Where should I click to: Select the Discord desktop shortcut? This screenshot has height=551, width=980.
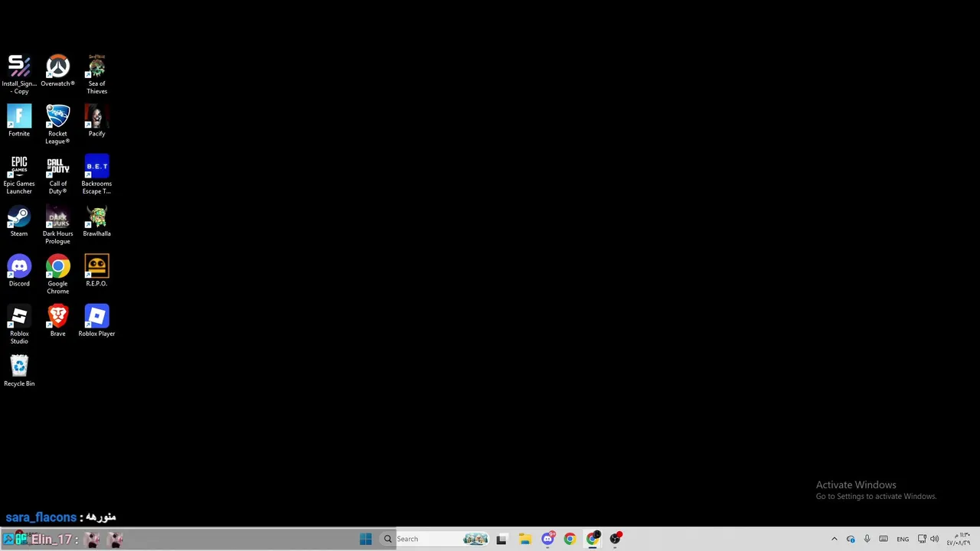(19, 271)
